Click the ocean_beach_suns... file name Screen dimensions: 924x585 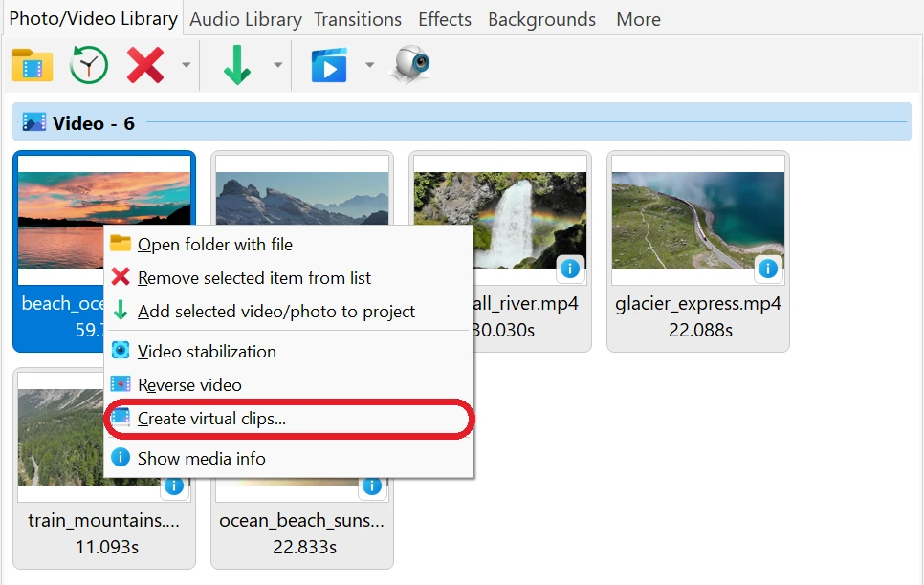pos(301,520)
